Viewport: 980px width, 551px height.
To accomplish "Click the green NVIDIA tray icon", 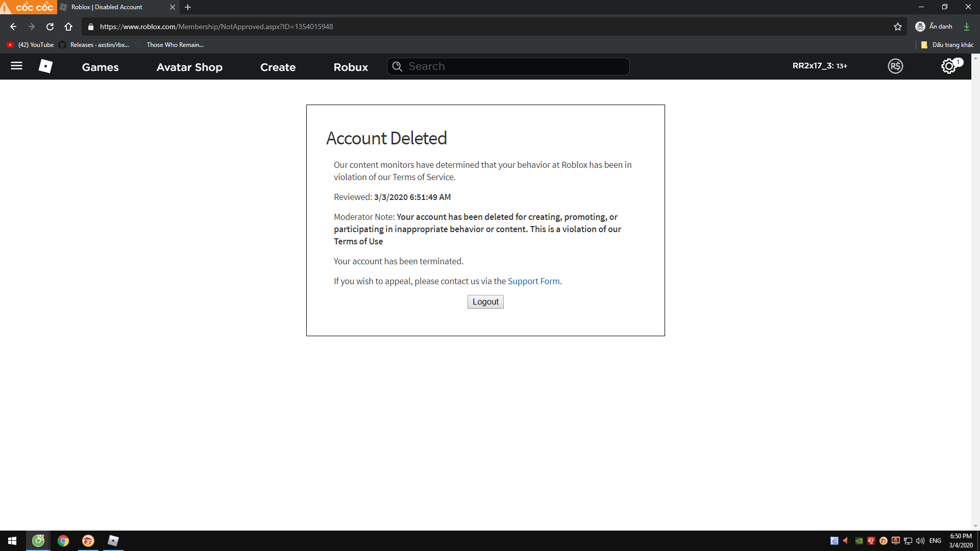I will [x=859, y=541].
